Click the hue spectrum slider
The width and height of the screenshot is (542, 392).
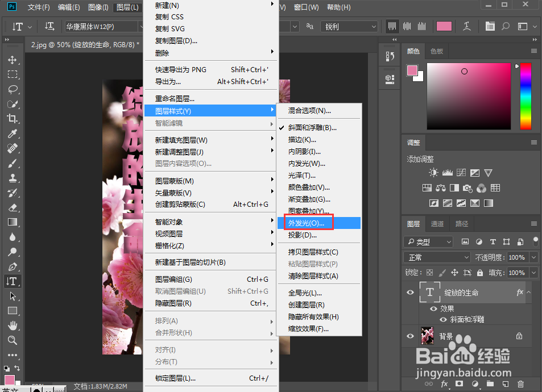point(526,97)
